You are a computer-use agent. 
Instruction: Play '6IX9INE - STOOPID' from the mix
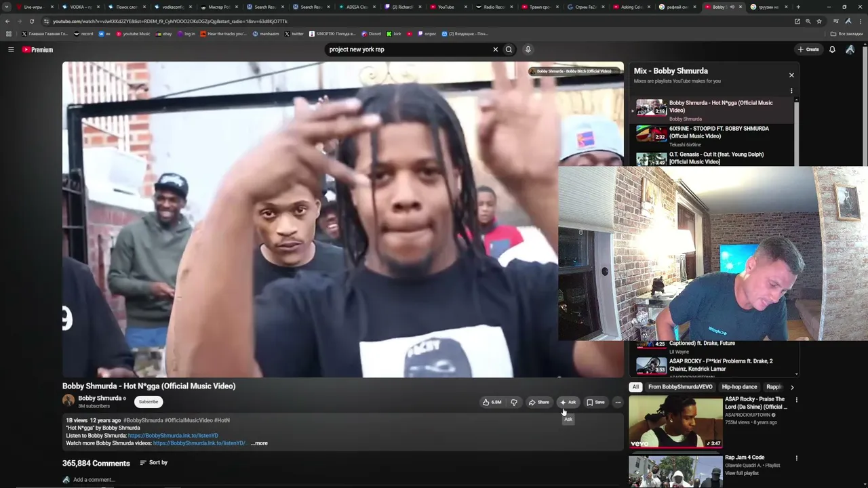pyautogui.click(x=712, y=136)
